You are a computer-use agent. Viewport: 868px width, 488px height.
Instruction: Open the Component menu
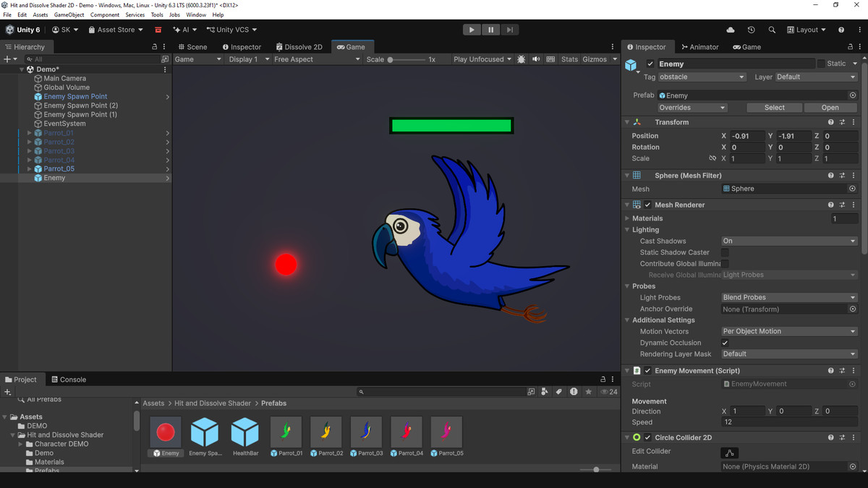point(105,14)
